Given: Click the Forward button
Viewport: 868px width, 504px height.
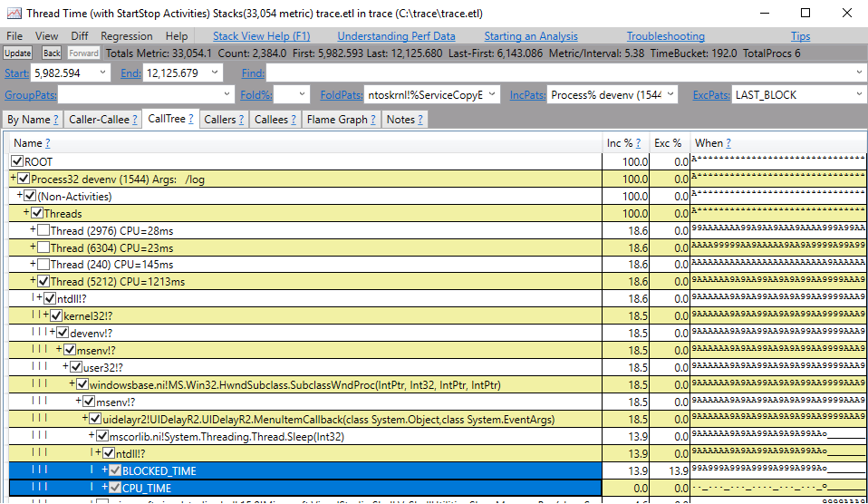Looking at the screenshot, I should click(83, 53).
